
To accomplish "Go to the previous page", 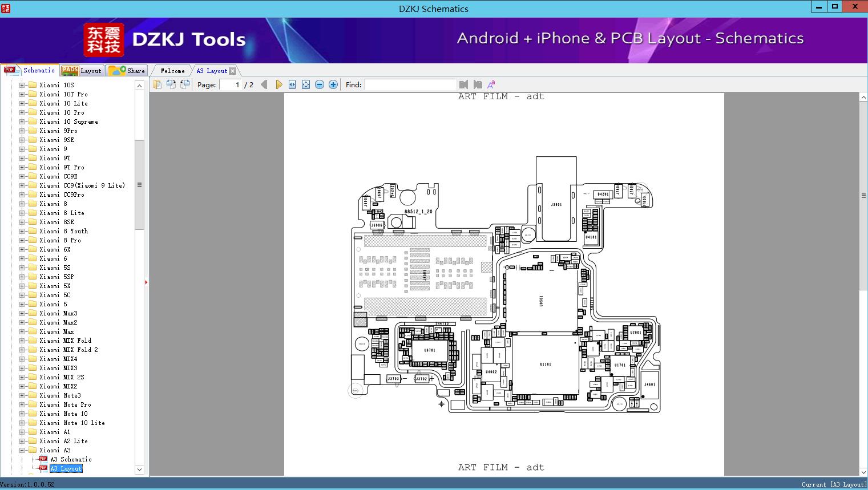I will tap(264, 84).
